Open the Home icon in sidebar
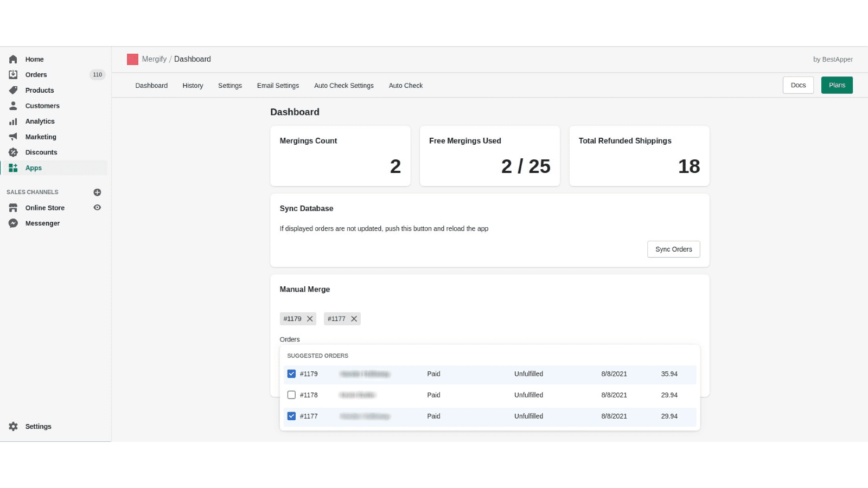The width and height of the screenshot is (868, 488). 13,59
